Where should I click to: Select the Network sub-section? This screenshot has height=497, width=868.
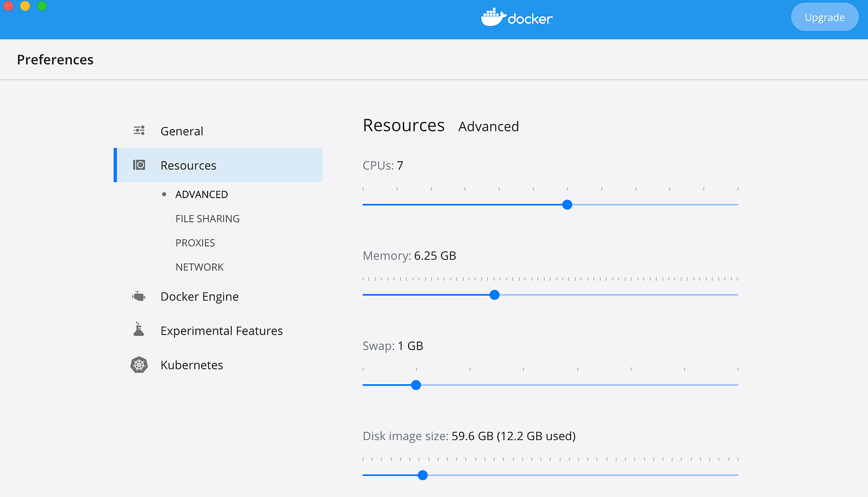pos(199,267)
